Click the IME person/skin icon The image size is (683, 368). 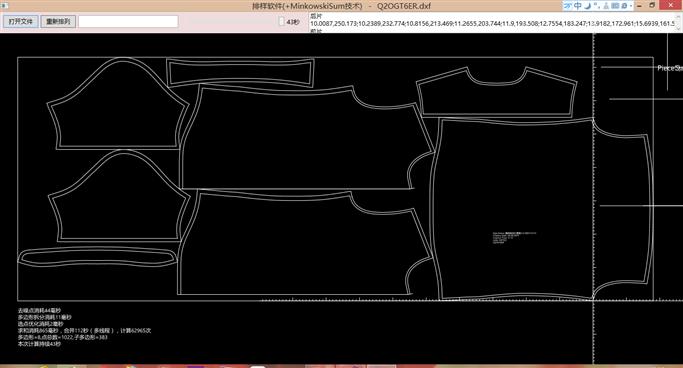coord(606,6)
